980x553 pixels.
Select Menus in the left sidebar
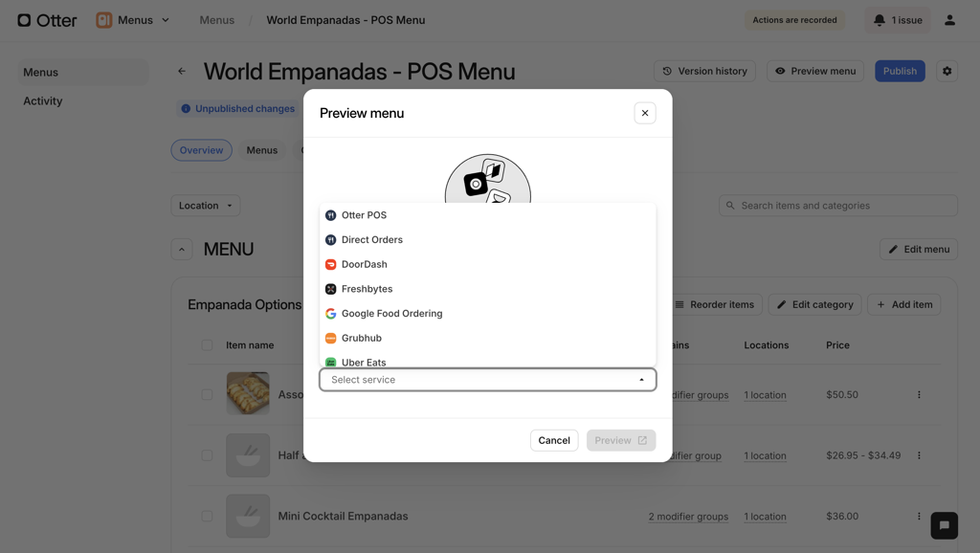coord(82,73)
